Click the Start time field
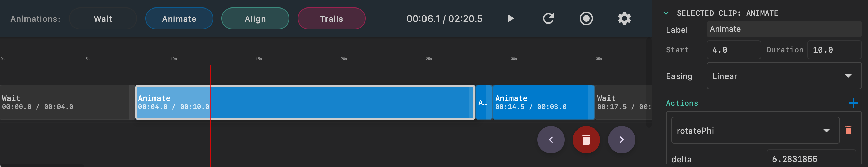Screen dimensions: 868x167 733,50
